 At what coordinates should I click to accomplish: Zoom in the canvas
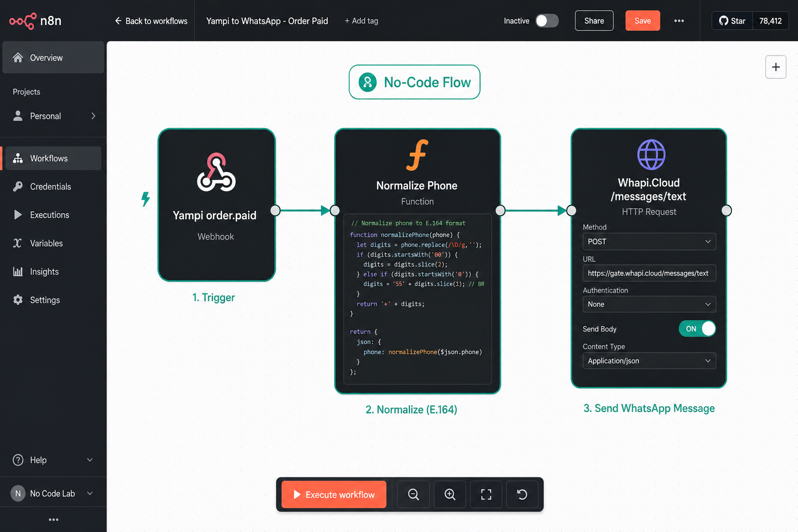point(450,495)
